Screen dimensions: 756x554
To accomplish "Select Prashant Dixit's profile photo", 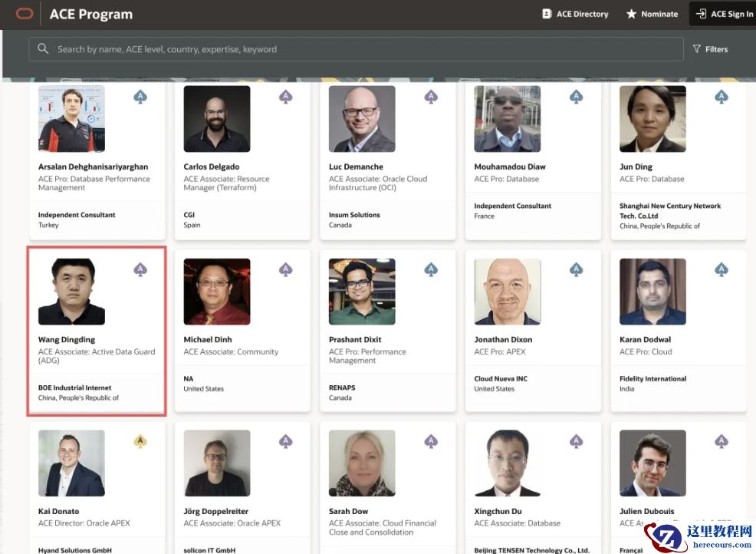I will point(362,292).
